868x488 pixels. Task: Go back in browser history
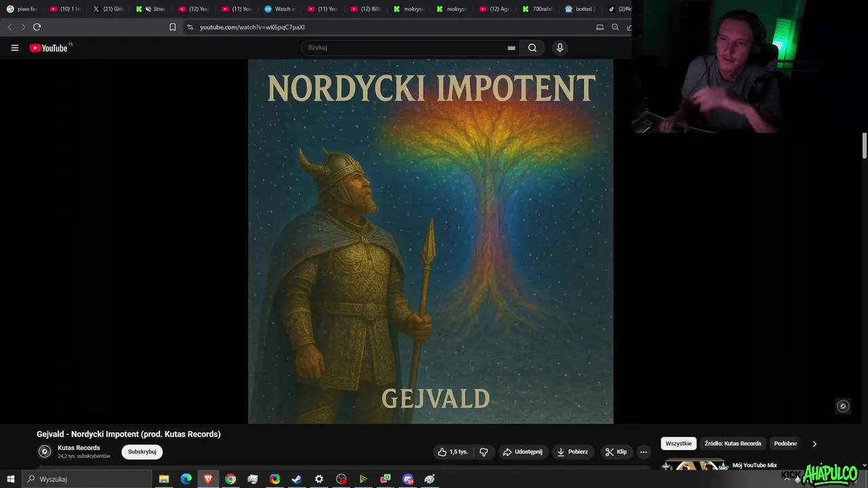(9, 27)
